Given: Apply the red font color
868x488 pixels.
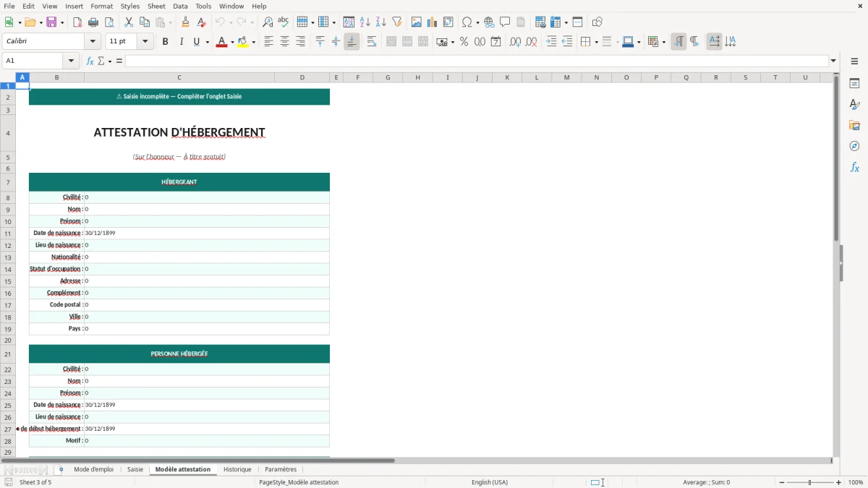Looking at the screenshot, I should point(221,42).
